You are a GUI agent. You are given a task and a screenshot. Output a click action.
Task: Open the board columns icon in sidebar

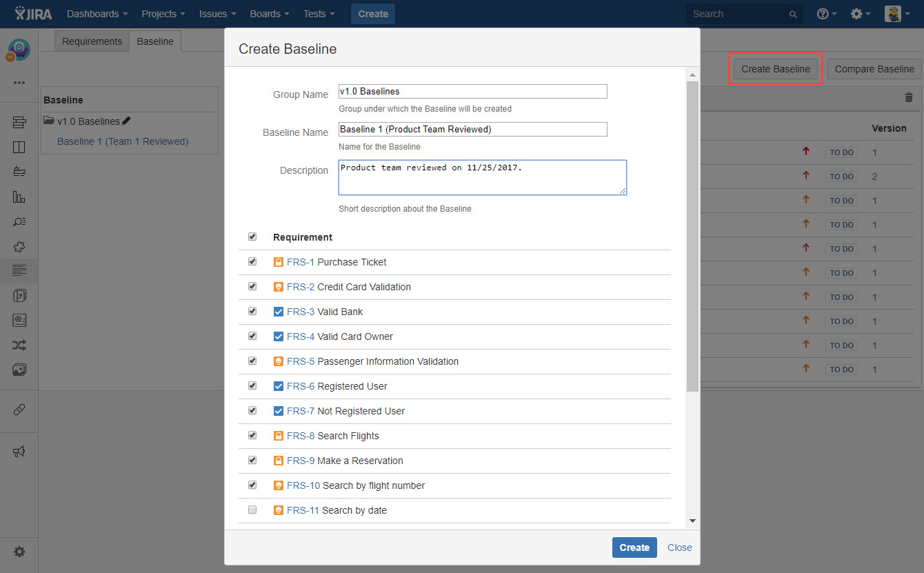(19, 147)
